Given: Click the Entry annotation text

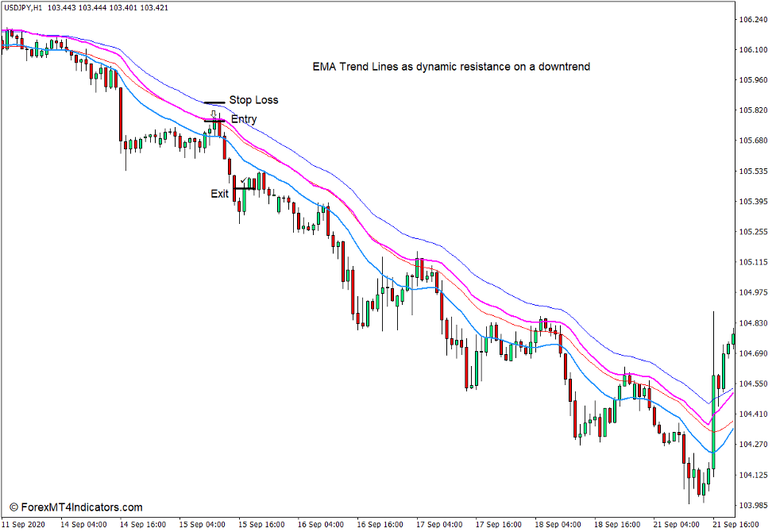Looking at the screenshot, I should tap(245, 119).
